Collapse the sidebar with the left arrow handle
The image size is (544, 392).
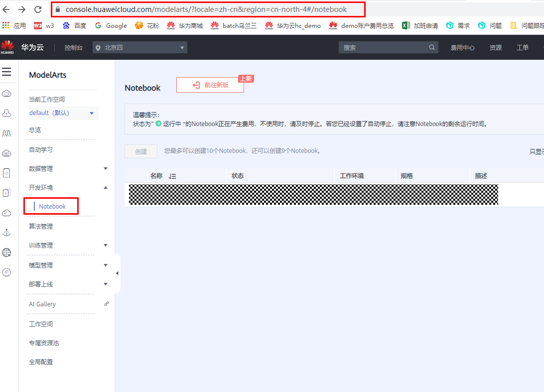click(117, 273)
